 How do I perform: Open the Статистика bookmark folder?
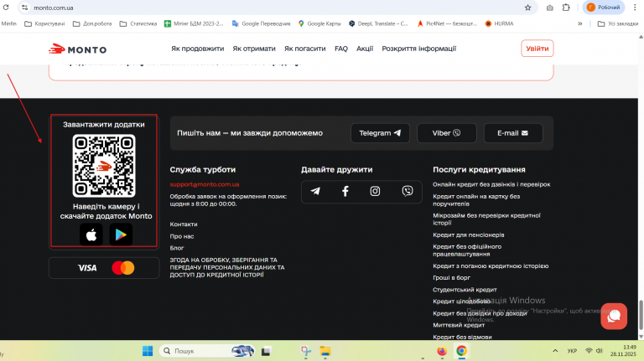point(138,23)
